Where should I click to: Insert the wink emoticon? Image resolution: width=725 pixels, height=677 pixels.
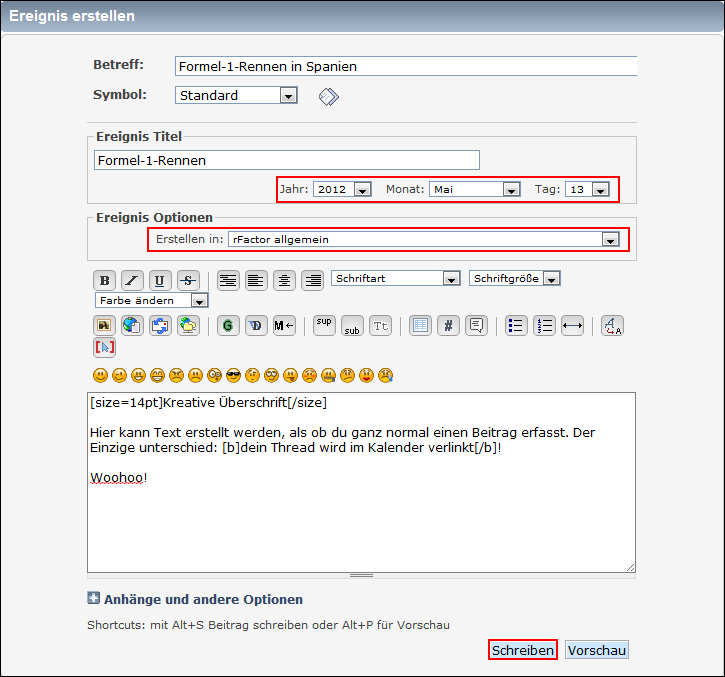(119, 375)
